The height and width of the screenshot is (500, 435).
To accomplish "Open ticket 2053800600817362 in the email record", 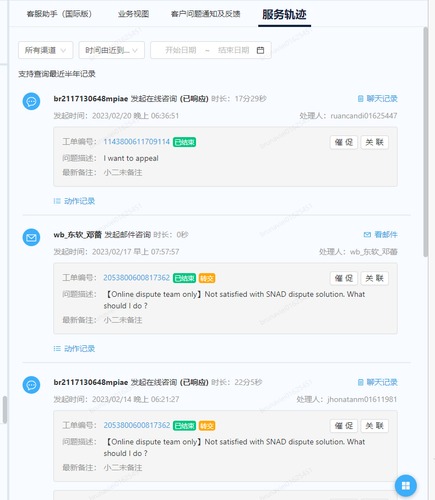I will [x=137, y=278].
